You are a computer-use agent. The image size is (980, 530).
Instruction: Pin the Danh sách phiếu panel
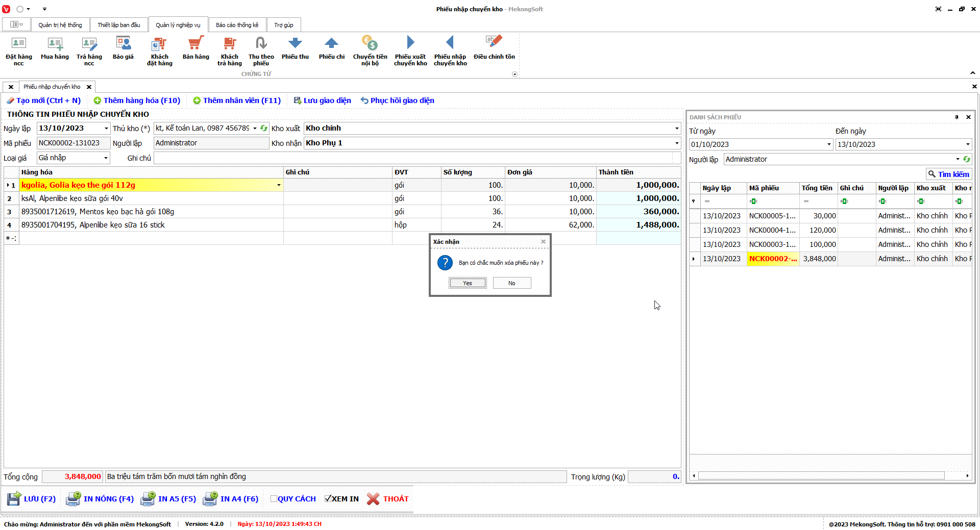957,117
